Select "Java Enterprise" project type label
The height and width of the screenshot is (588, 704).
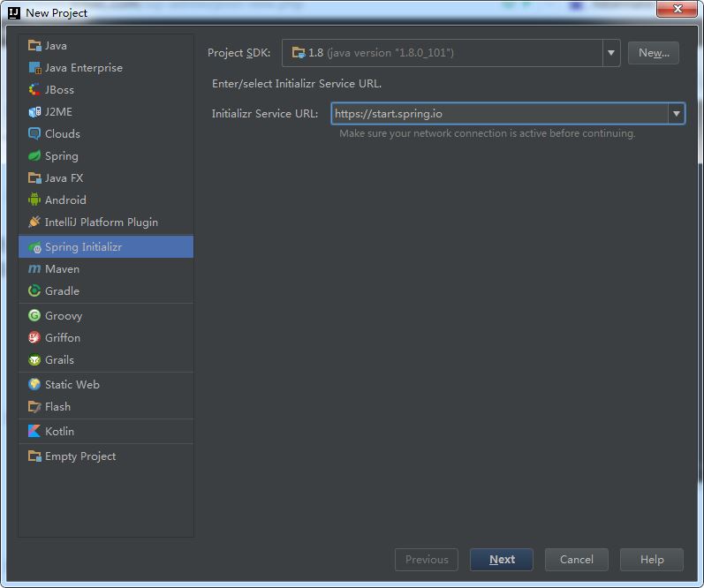(84, 68)
